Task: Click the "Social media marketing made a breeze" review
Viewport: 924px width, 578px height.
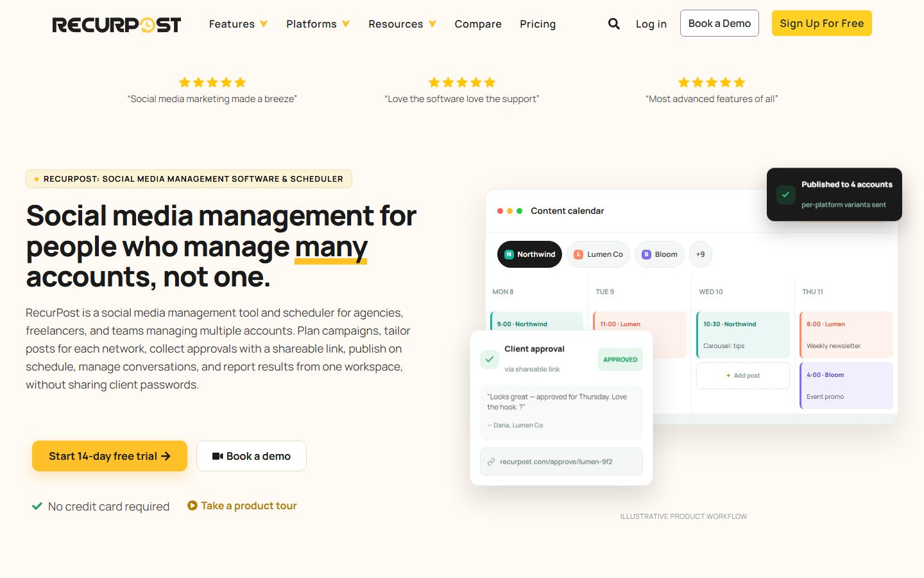Action: (212, 99)
